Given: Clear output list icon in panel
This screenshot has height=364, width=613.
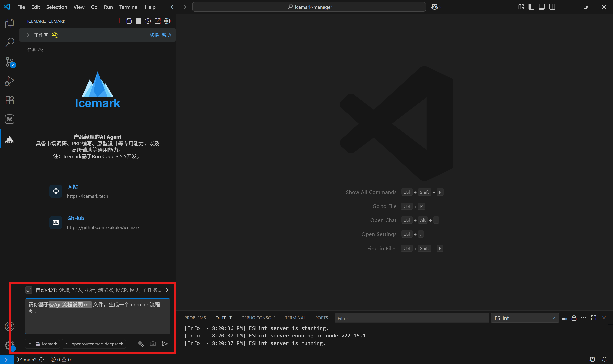Looking at the screenshot, I should coord(564,318).
